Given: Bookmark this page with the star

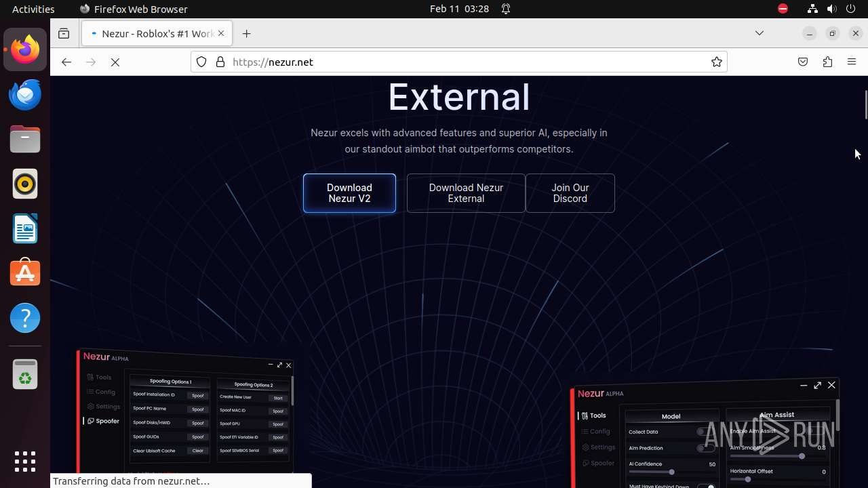Looking at the screenshot, I should [x=716, y=62].
